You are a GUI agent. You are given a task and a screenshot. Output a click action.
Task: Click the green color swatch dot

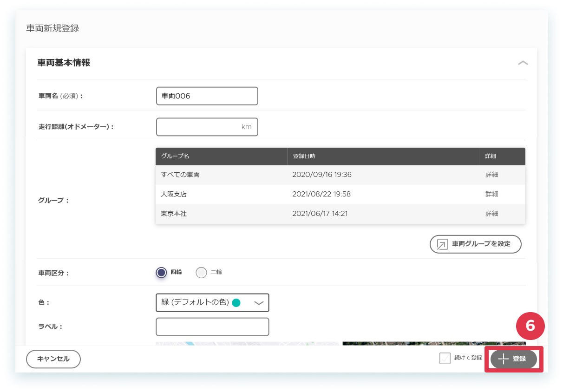[236, 303]
